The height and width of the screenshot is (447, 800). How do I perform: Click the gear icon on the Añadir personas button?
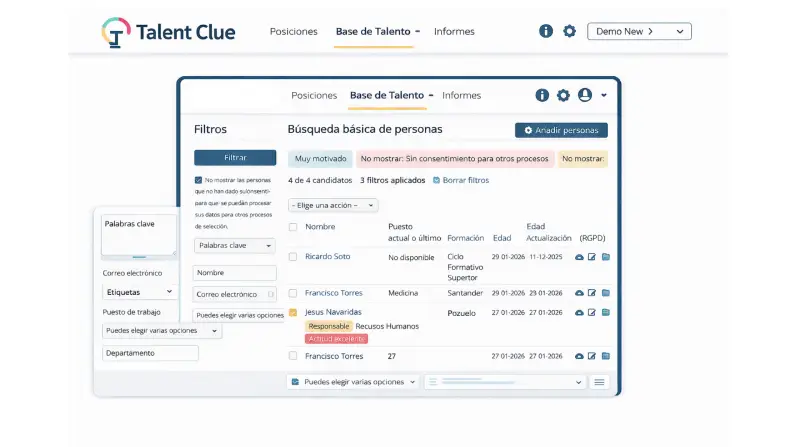tap(528, 130)
